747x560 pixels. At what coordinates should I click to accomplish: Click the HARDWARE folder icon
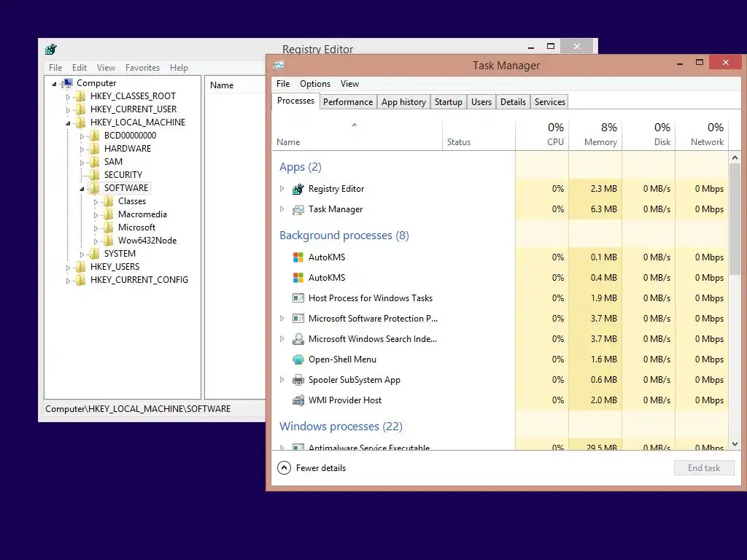(95, 149)
